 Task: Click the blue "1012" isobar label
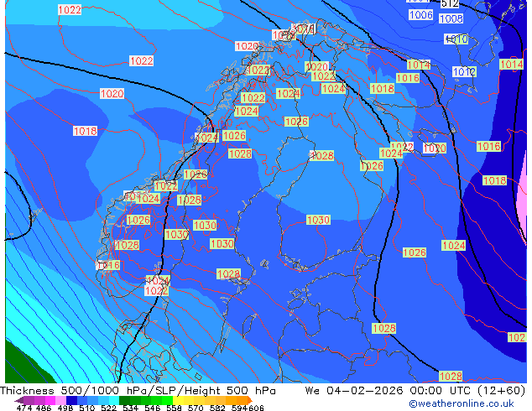point(465,71)
